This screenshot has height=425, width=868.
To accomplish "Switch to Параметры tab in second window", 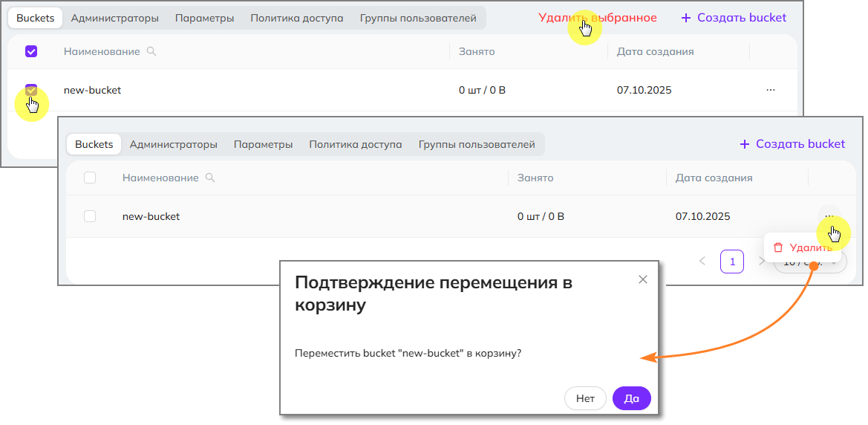I will (x=264, y=145).
